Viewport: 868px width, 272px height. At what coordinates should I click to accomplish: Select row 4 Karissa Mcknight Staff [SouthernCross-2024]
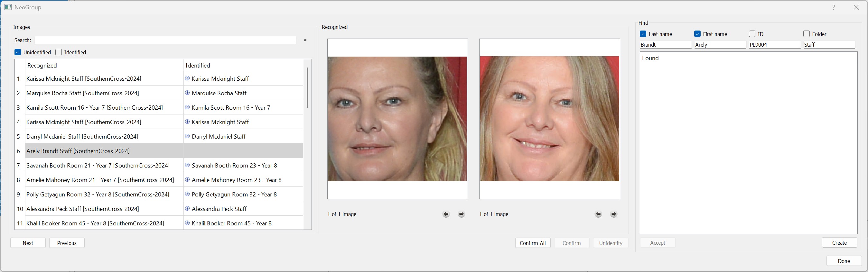tap(105, 122)
